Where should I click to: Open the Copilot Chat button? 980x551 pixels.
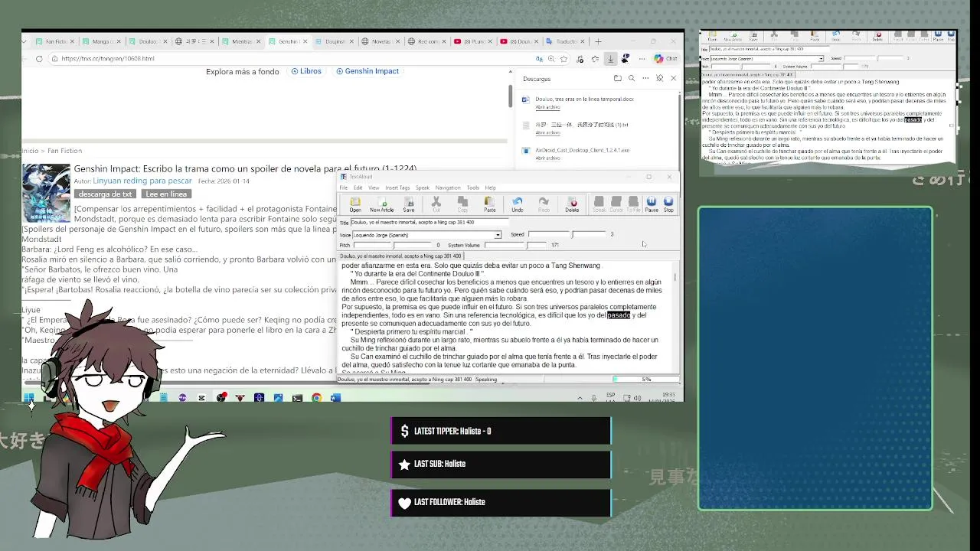665,58
